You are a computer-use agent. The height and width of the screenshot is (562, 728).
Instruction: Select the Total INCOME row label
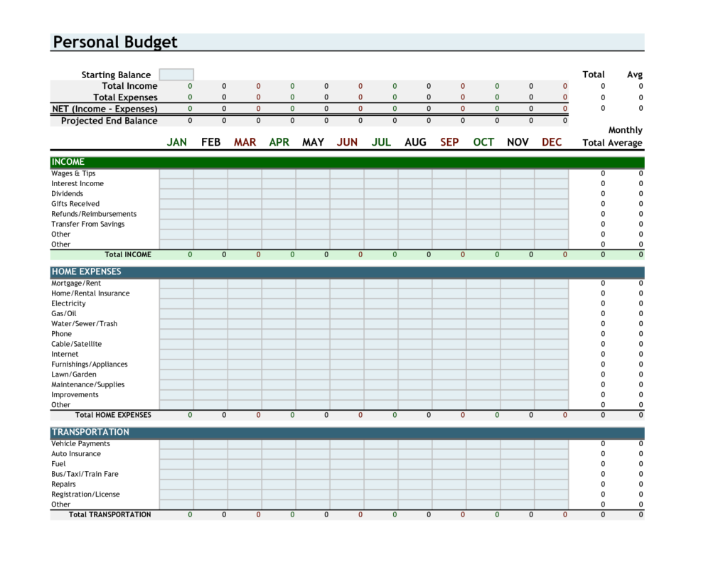coord(128,254)
